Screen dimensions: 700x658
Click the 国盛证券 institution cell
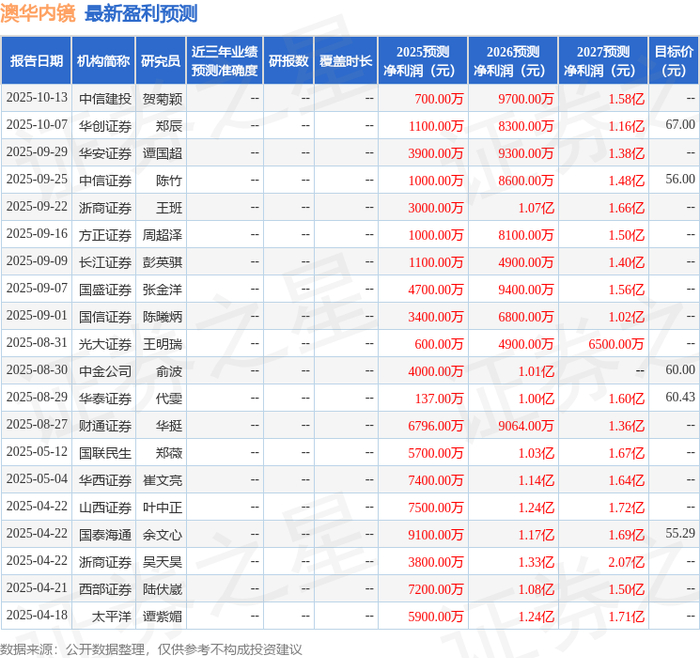pos(105,289)
